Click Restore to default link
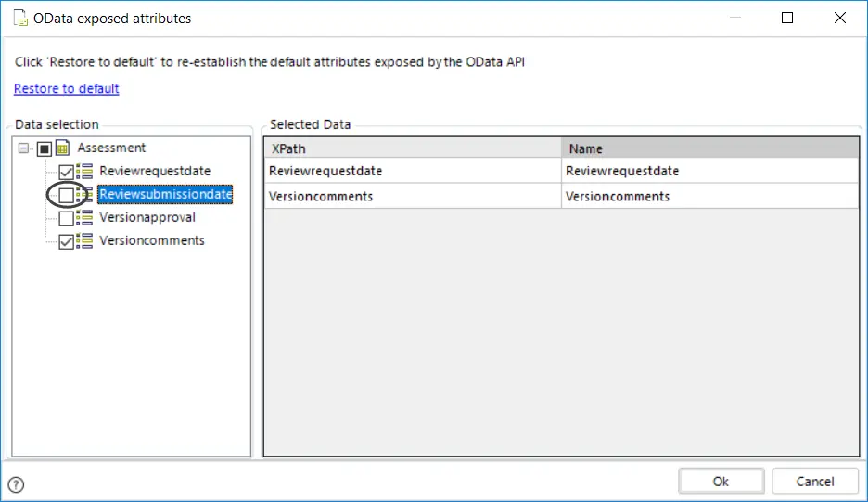The image size is (868, 502). pyautogui.click(x=67, y=89)
